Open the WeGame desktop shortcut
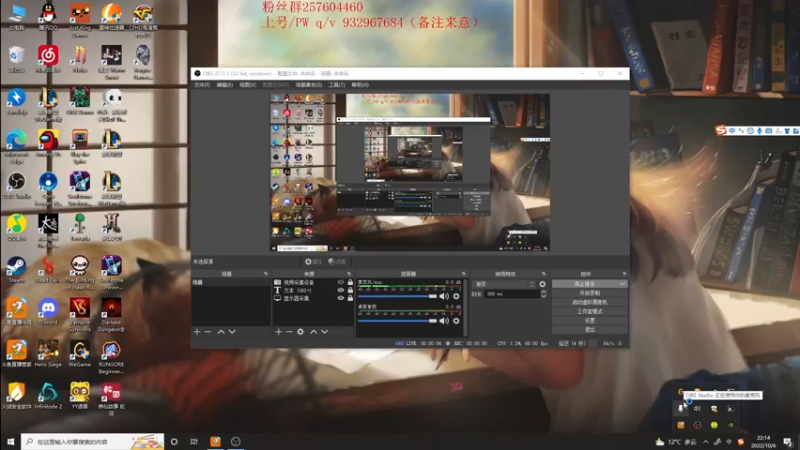 coord(80,354)
